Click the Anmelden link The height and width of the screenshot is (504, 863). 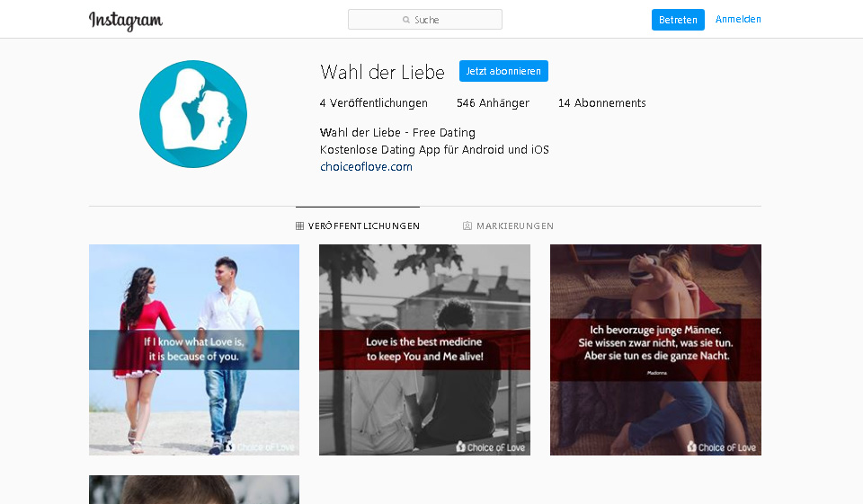tap(738, 20)
